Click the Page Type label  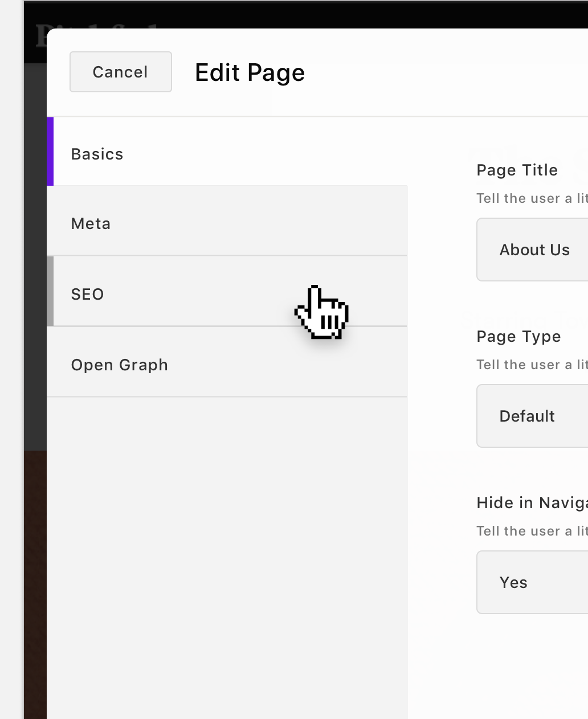518,336
